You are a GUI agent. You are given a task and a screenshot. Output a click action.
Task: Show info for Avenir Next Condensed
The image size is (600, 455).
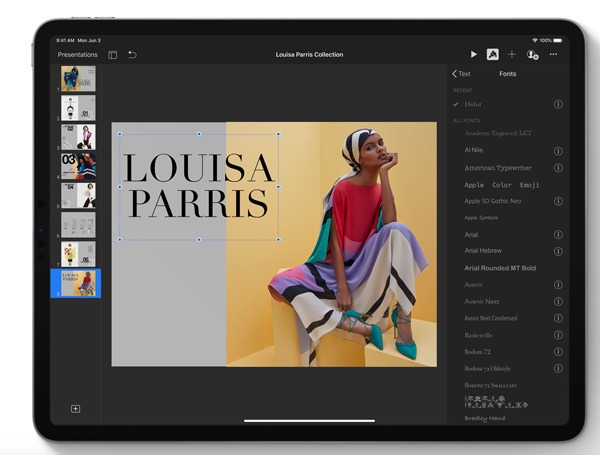558,318
